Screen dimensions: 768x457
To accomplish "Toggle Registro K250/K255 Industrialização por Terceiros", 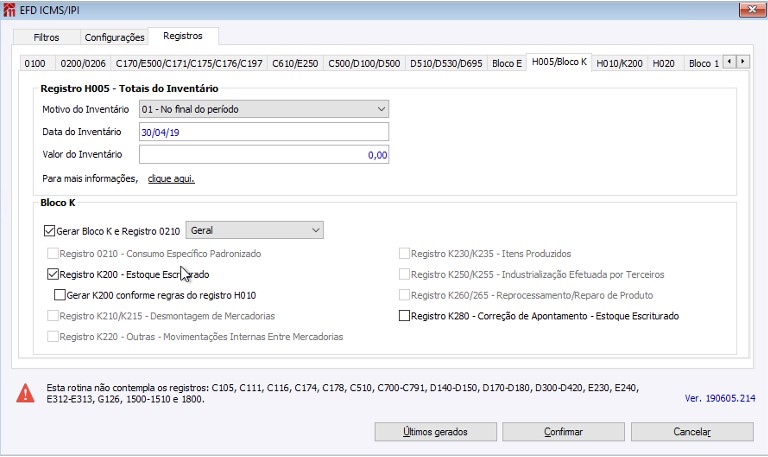I will pyautogui.click(x=404, y=274).
